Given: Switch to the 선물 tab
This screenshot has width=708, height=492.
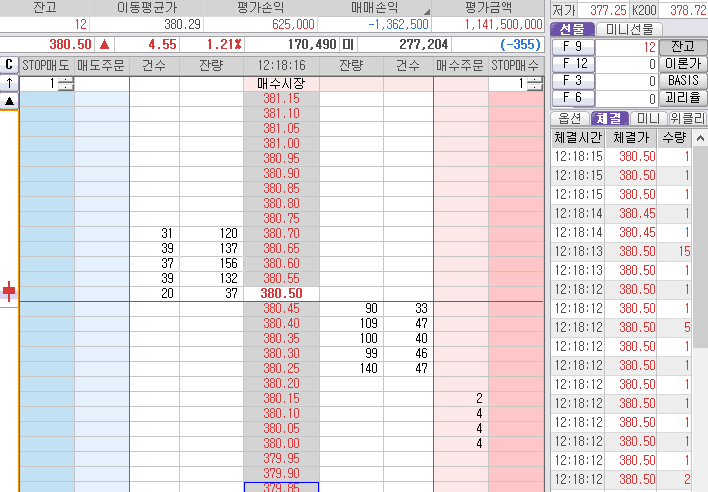Looking at the screenshot, I should 573,29.
